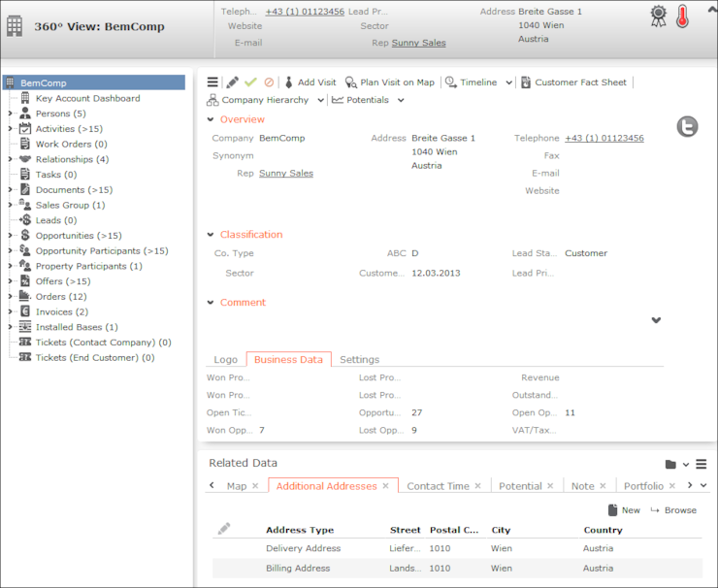
Task: Collapse the Classification section
Action: (x=211, y=235)
